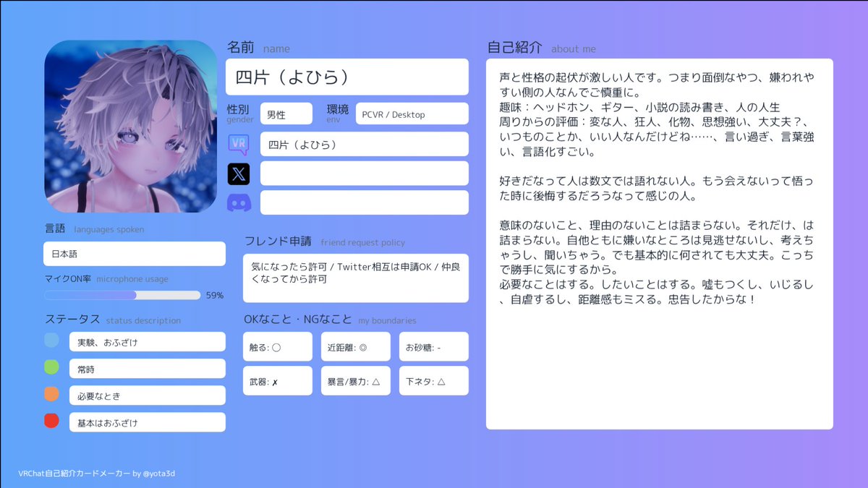Viewport: 868px width, 488px height.
Task: Click the 触る: ○ boundary box
Action: (x=278, y=346)
